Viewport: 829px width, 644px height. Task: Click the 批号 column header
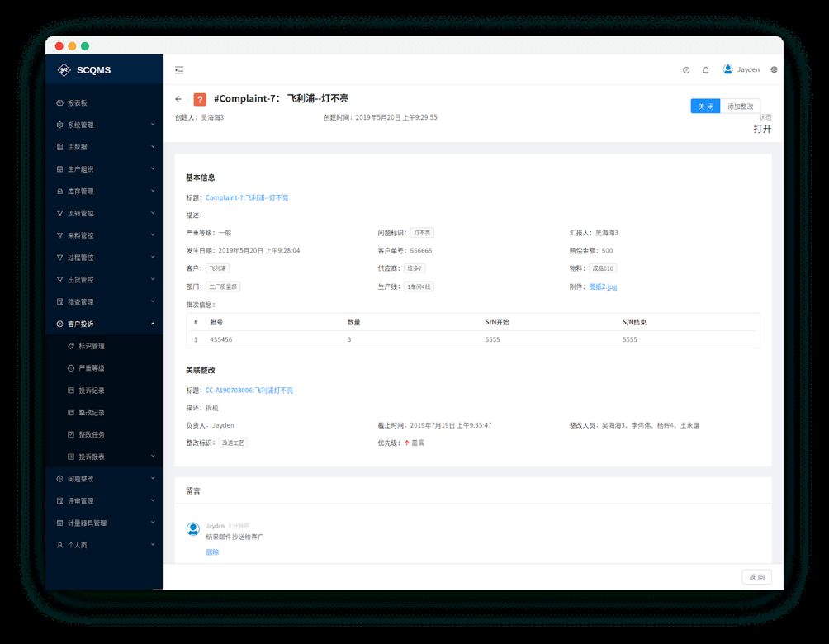click(x=216, y=322)
